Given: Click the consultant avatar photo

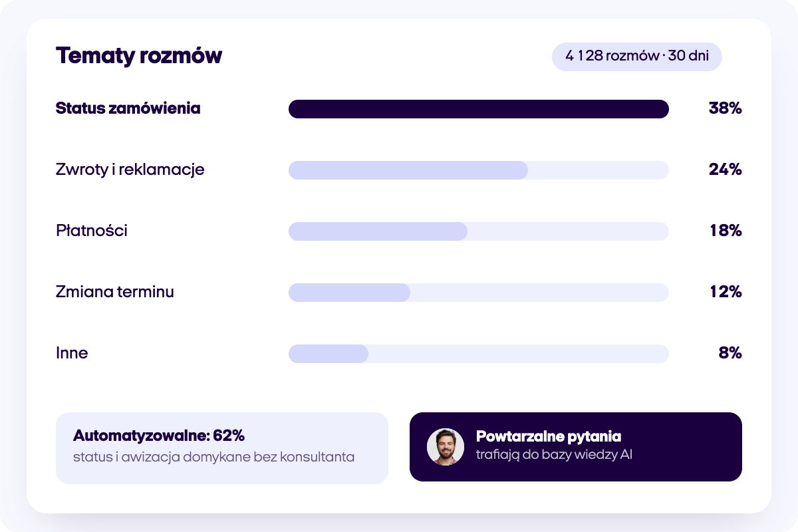Looking at the screenshot, I should [445, 447].
